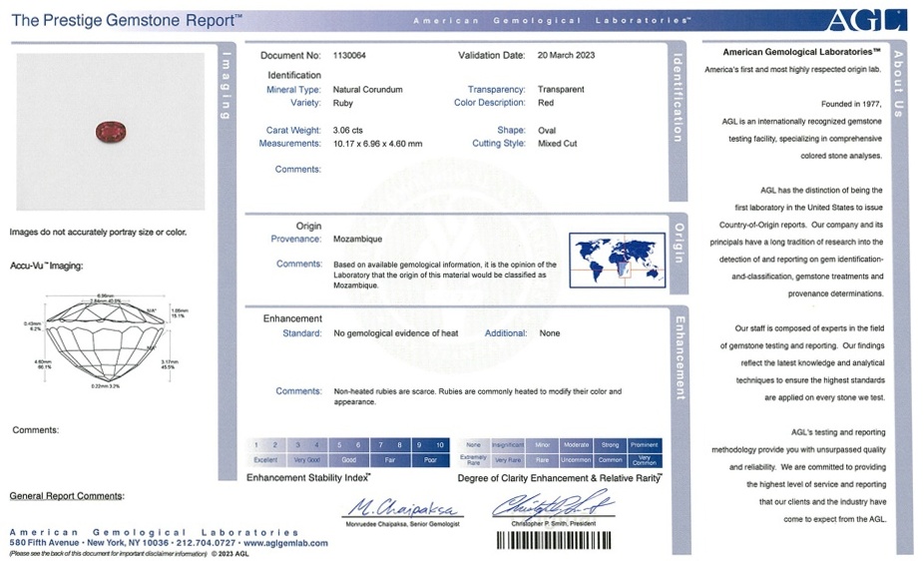Click the world map origin graphic

pyautogui.click(x=617, y=260)
